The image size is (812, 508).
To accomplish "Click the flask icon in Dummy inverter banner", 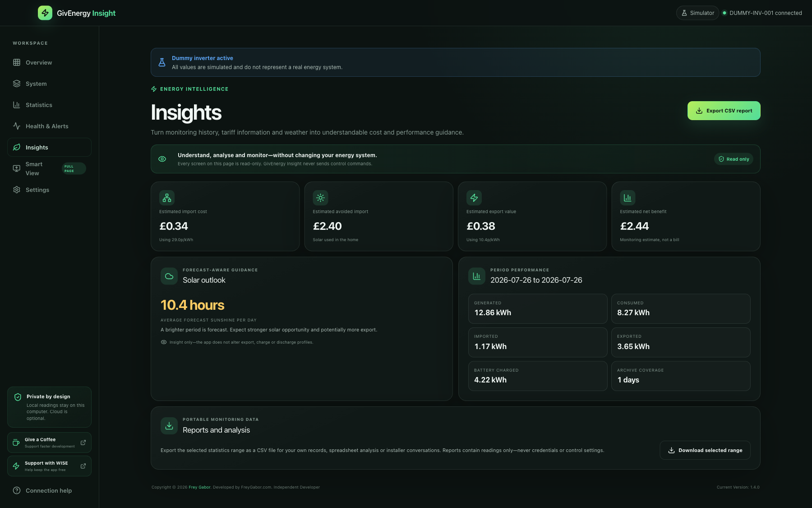I will tap(162, 62).
